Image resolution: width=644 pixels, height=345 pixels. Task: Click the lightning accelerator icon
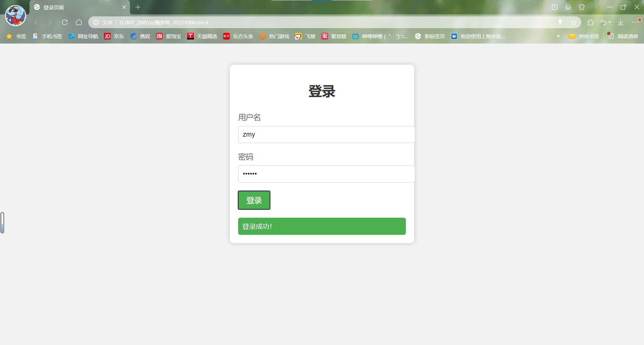(560, 22)
